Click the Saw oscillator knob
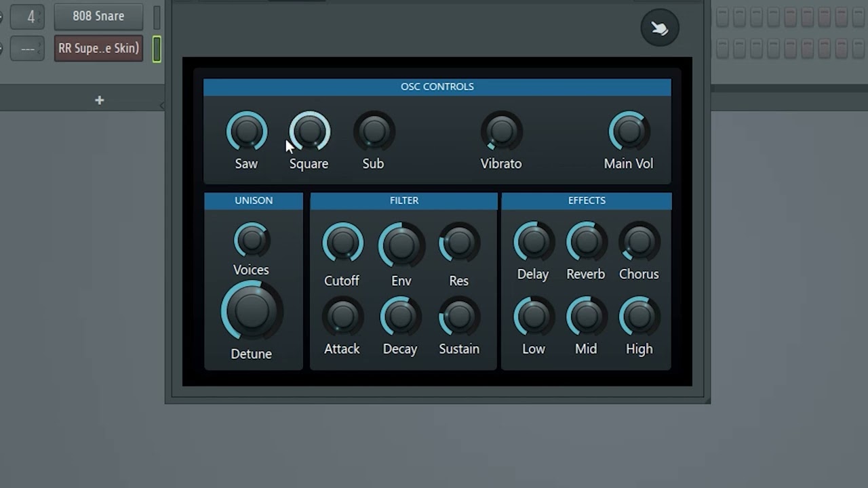This screenshot has height=488, width=868. pos(247,131)
